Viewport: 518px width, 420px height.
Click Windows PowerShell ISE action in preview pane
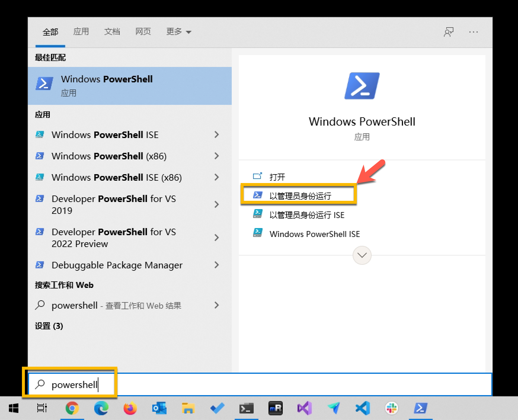coord(314,234)
